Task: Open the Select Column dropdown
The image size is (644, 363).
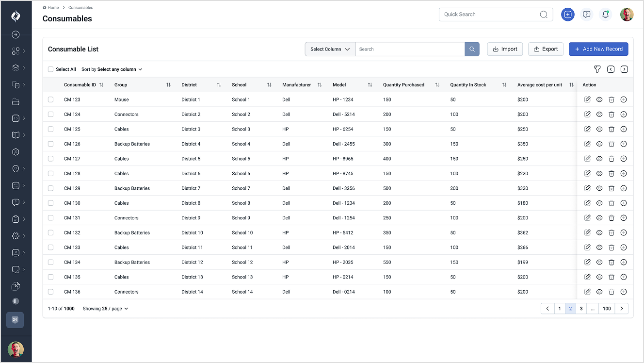Action: pyautogui.click(x=330, y=49)
